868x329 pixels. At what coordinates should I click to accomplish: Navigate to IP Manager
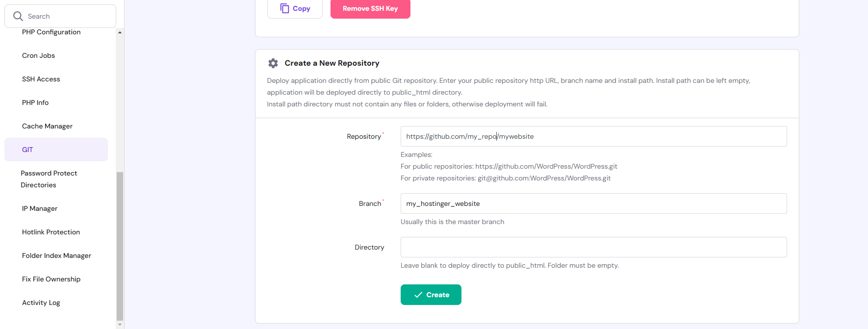tap(40, 209)
